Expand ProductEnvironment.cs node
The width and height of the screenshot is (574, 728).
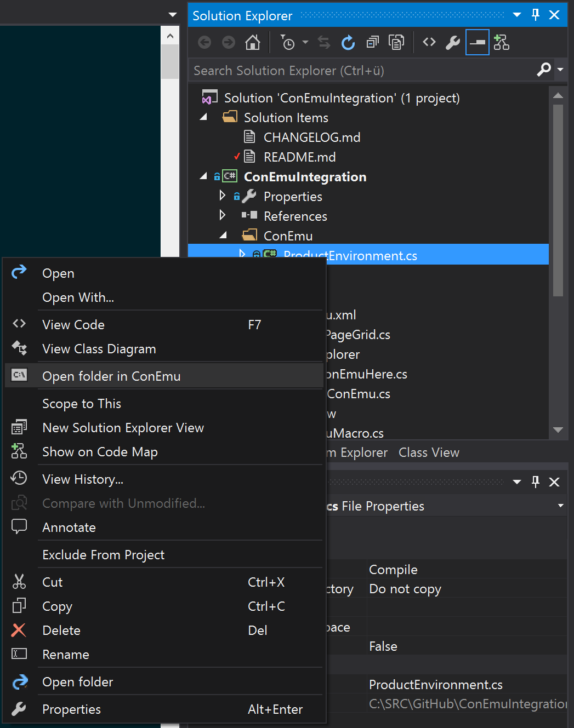click(x=242, y=254)
